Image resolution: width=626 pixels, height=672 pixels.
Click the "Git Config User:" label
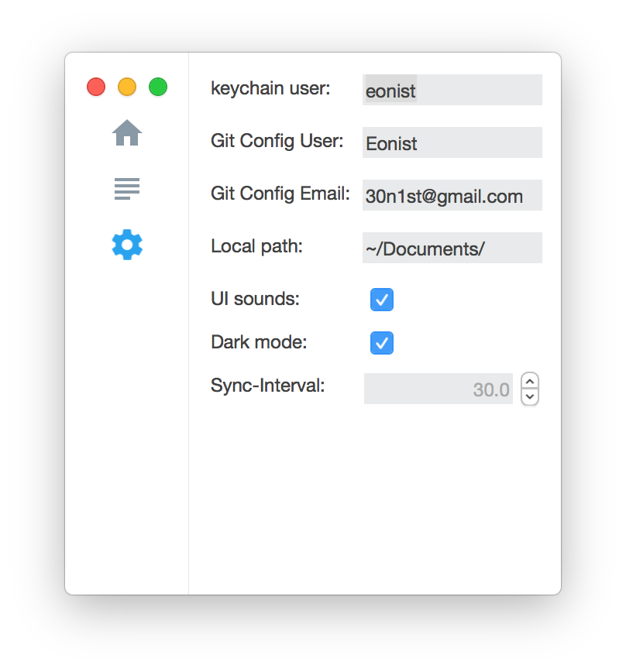coord(277,141)
